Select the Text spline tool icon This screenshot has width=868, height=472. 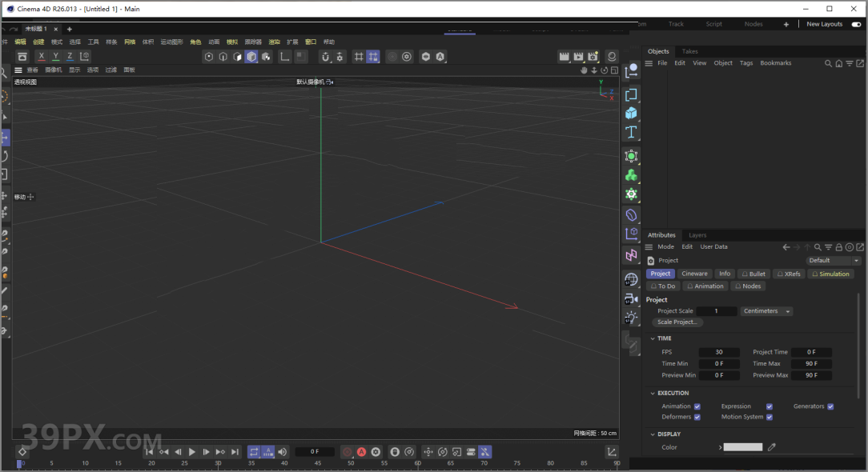(x=631, y=132)
